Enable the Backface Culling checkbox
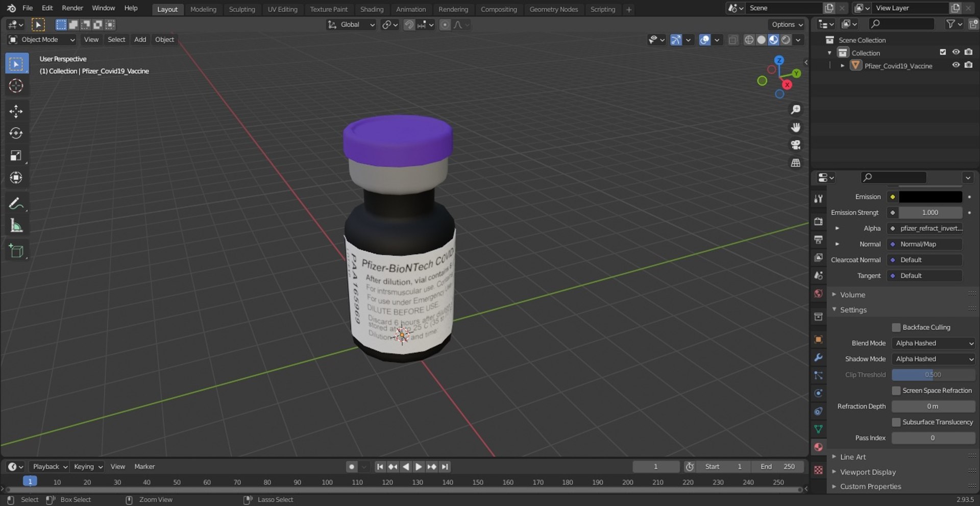 (x=896, y=327)
